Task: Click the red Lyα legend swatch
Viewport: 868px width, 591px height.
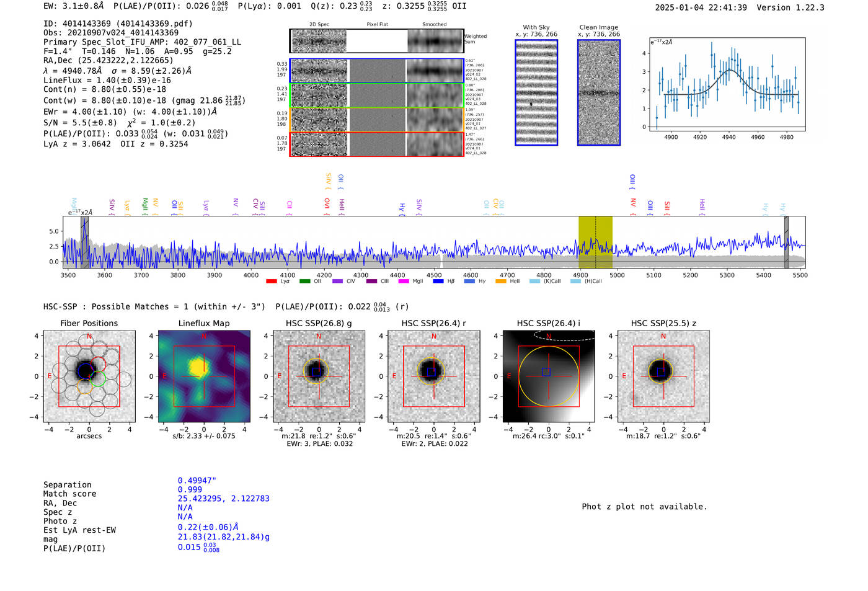Action: tap(271, 282)
